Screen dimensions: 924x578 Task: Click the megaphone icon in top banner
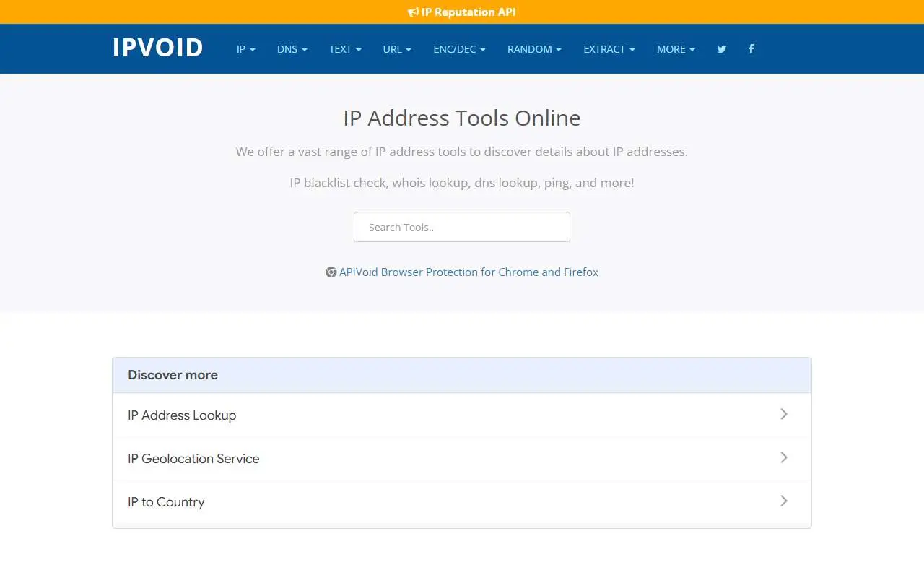pyautogui.click(x=413, y=12)
